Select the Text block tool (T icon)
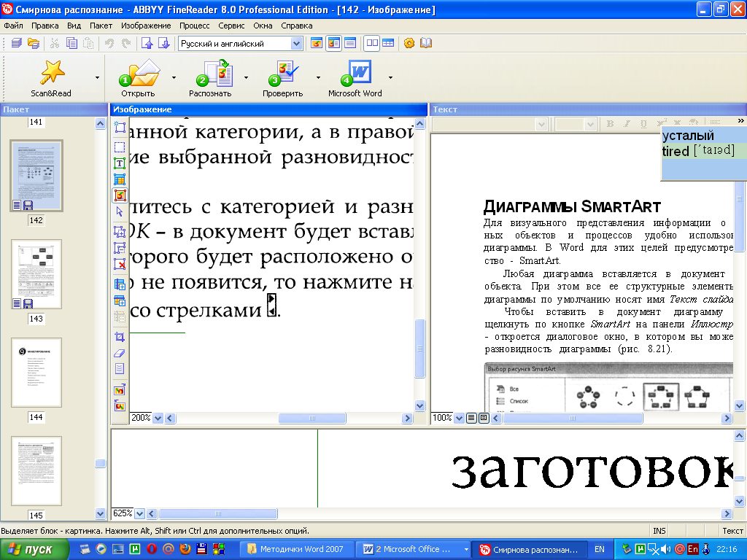The width and height of the screenshot is (747, 560). (120, 163)
